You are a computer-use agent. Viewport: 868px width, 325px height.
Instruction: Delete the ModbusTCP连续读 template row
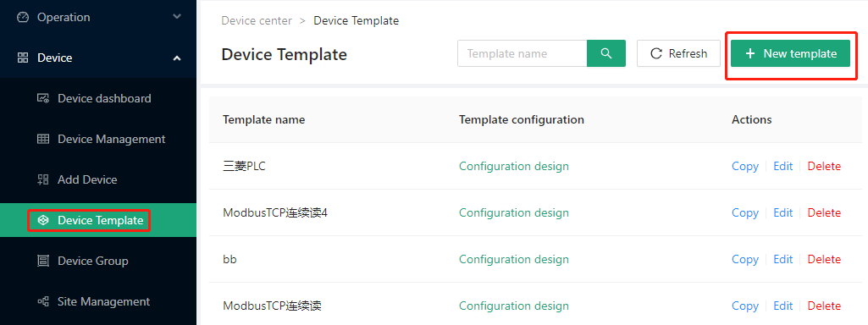point(824,306)
